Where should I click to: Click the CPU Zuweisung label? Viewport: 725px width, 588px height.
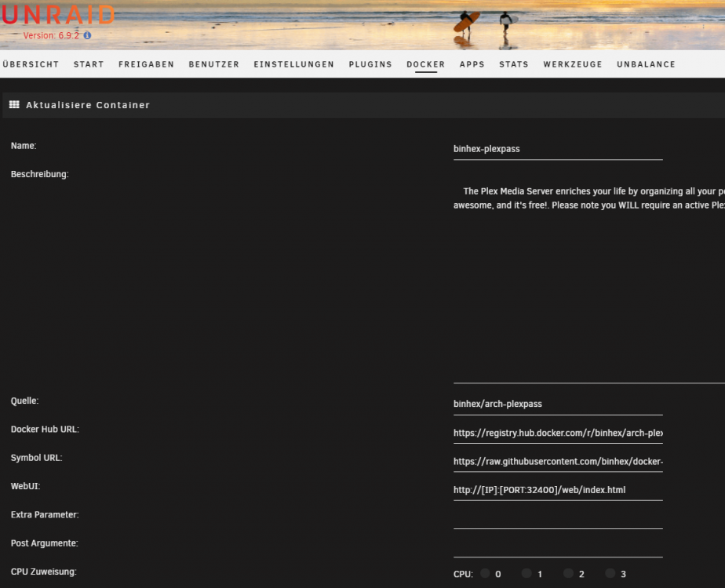[44, 572]
